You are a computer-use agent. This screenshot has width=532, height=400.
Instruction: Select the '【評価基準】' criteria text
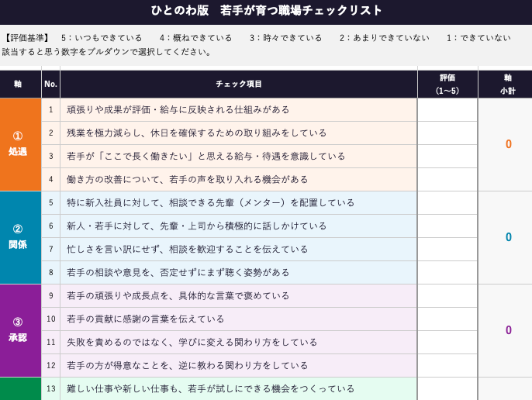pyautogui.click(x=27, y=38)
